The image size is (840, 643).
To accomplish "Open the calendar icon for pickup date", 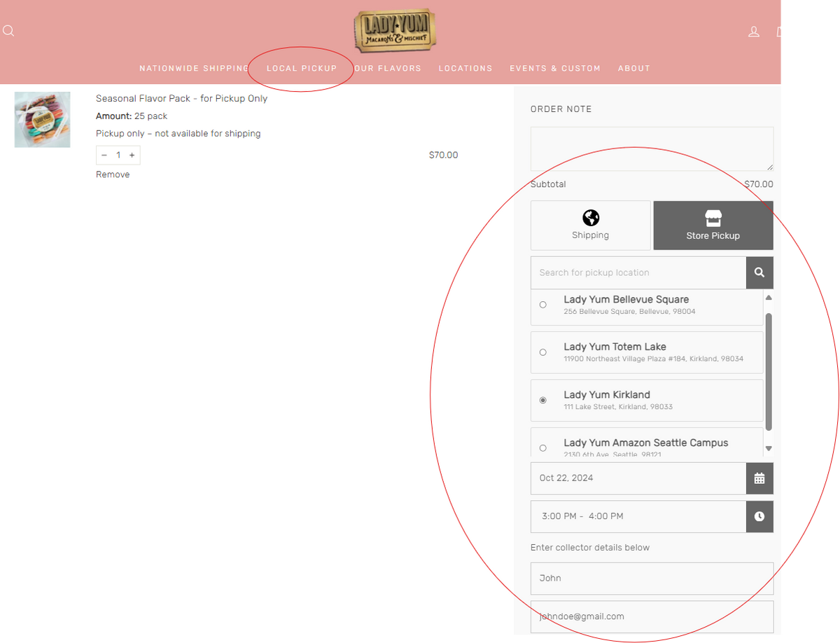I will point(759,478).
